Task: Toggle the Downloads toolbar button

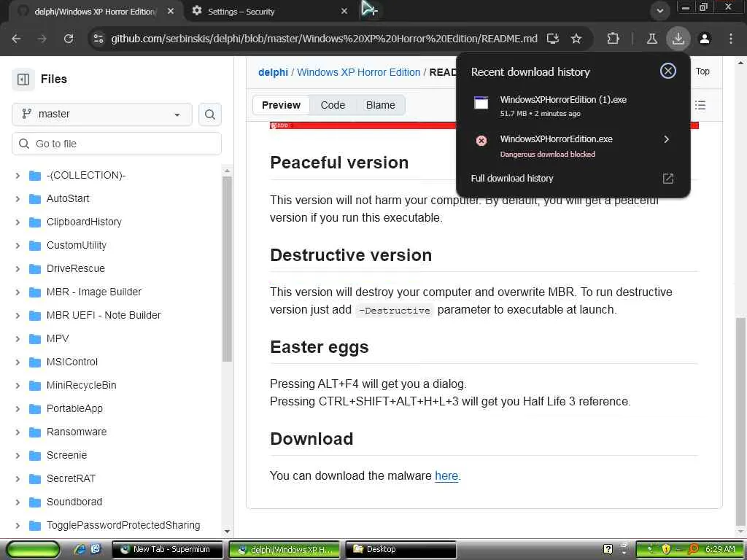Action: tap(678, 39)
